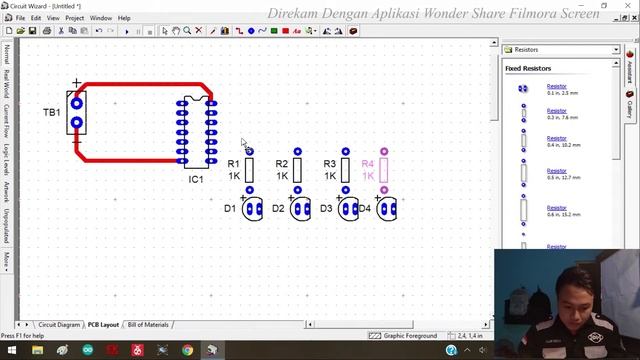
Task: Click the 0.5 in, 12.7 mm Resistor link
Action: (556, 171)
